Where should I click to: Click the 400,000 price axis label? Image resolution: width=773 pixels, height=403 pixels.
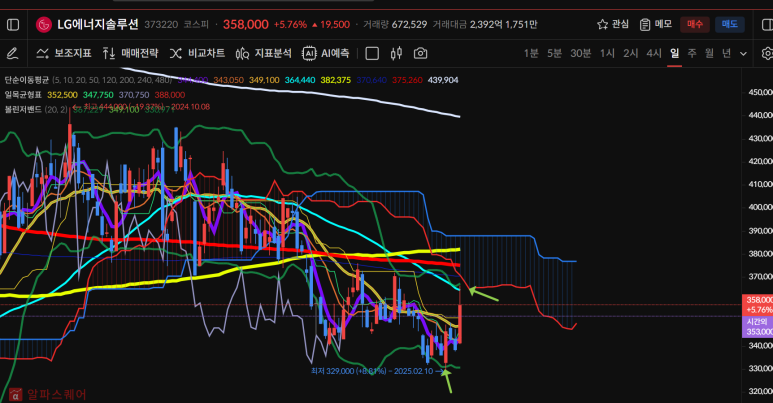coord(760,207)
